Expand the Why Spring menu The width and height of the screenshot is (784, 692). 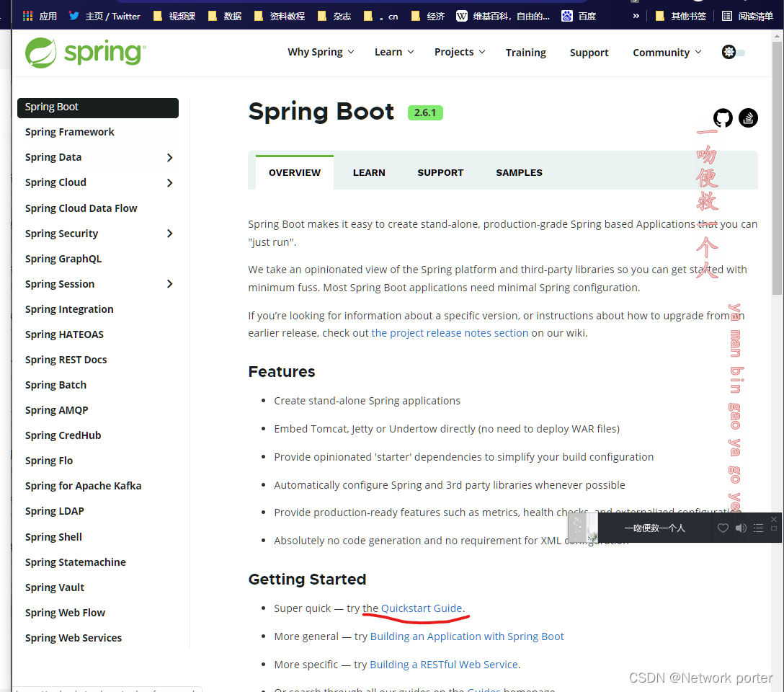point(321,52)
